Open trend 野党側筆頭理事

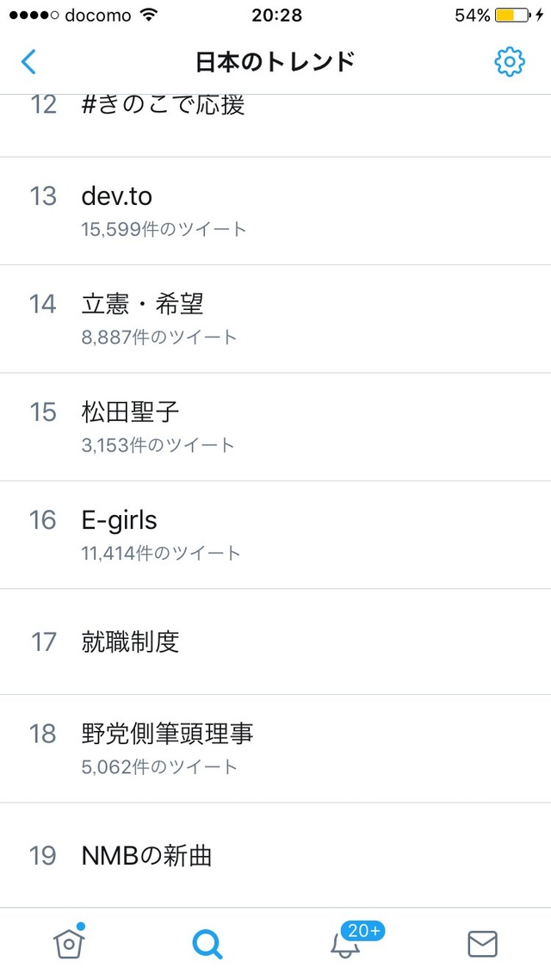click(275, 748)
